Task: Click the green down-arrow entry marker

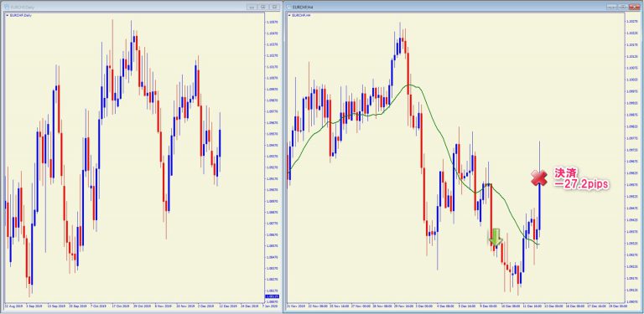Action: (496, 237)
